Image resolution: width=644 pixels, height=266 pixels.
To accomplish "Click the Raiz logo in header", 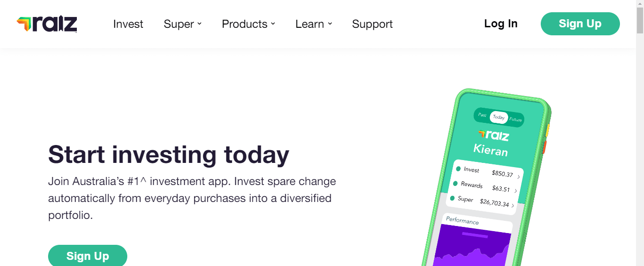I will tap(47, 24).
